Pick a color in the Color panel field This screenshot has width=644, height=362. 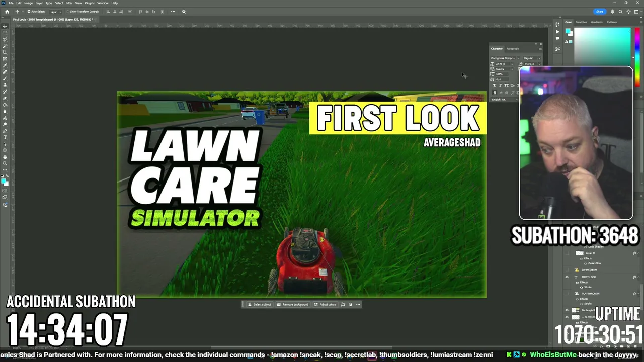[602, 47]
